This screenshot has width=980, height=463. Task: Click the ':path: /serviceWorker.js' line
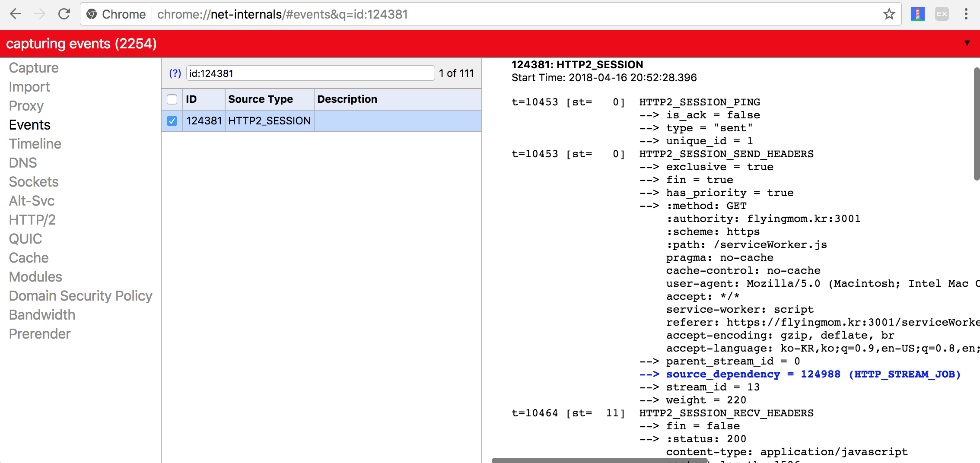click(747, 245)
